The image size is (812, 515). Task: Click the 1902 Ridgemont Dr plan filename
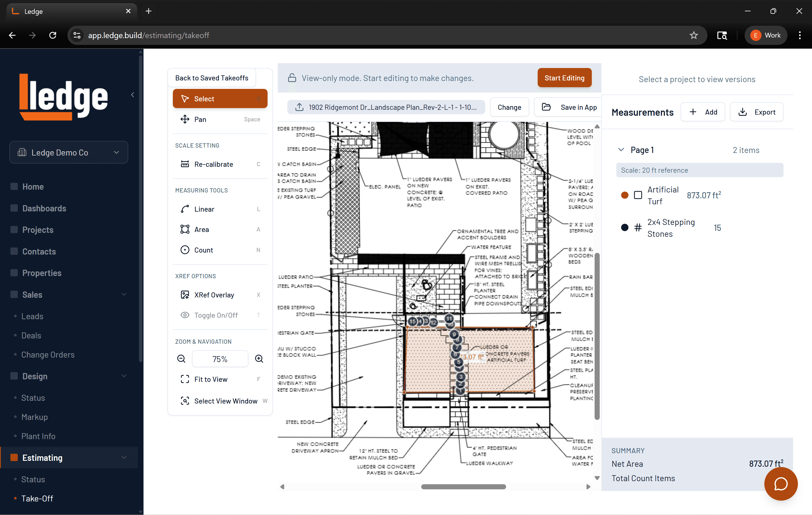[x=392, y=107]
